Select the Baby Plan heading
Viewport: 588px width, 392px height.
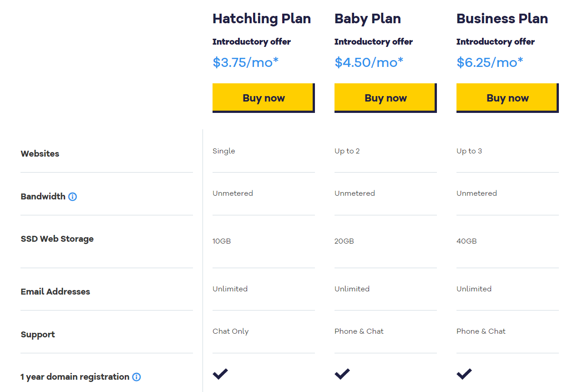(367, 19)
